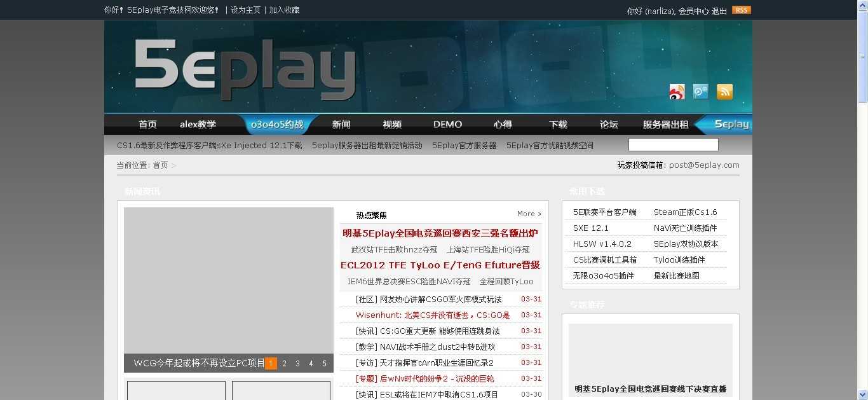The width and height of the screenshot is (868, 400).
Task: Select slide 3 in the slideshow pager
Action: point(297,364)
